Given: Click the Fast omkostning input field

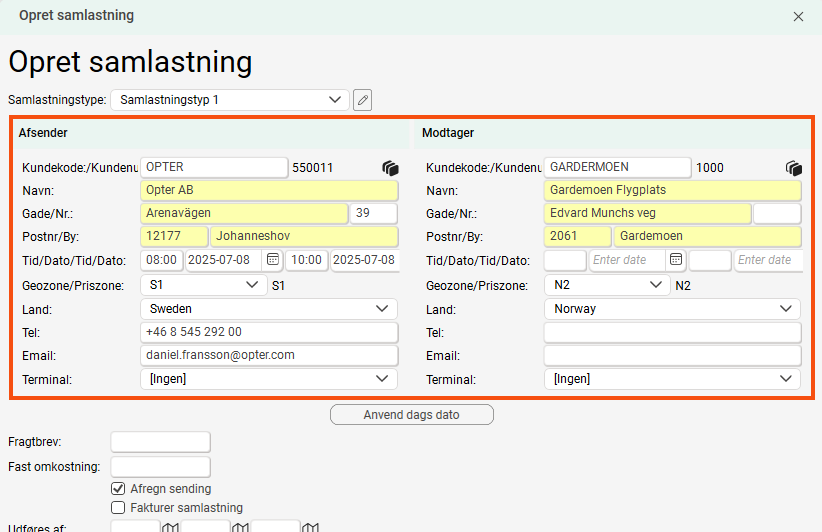Looking at the screenshot, I should [x=160, y=466].
